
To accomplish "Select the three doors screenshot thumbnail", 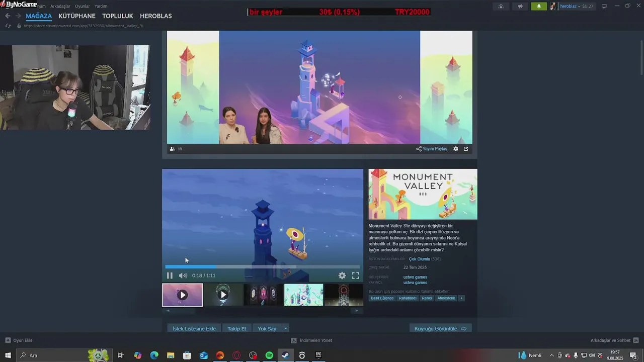I will (x=263, y=295).
